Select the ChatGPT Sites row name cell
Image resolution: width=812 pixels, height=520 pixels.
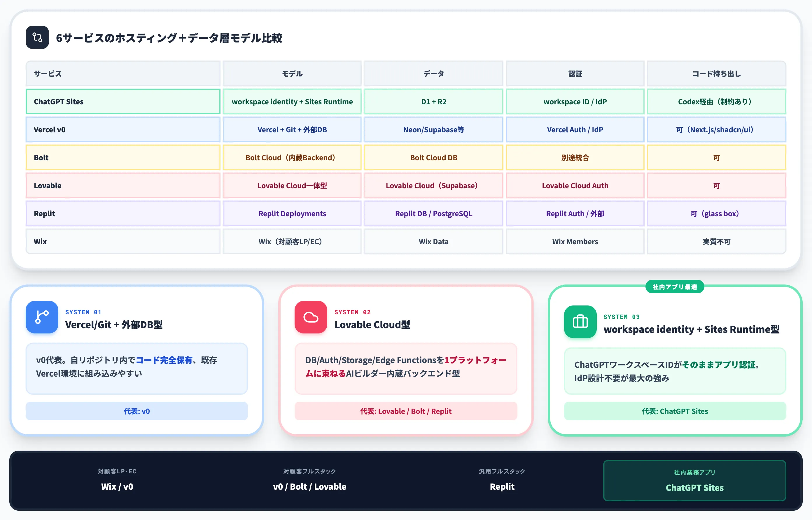click(x=123, y=102)
